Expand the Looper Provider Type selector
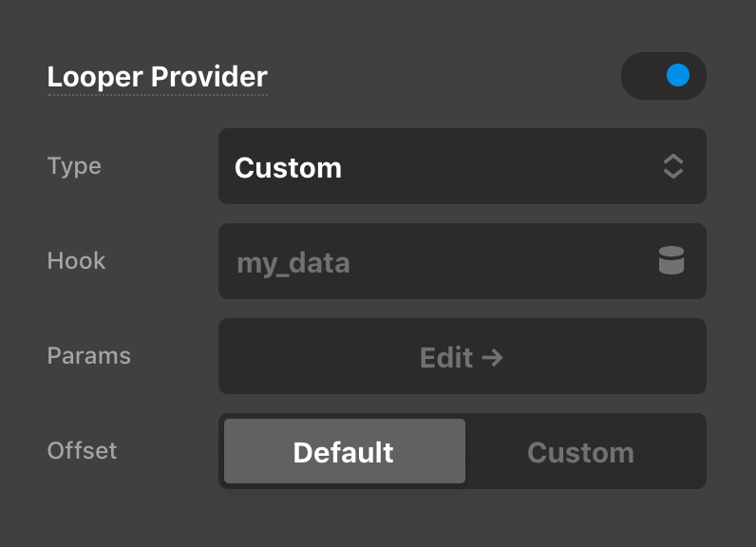The width and height of the screenshot is (756, 547). click(x=462, y=166)
